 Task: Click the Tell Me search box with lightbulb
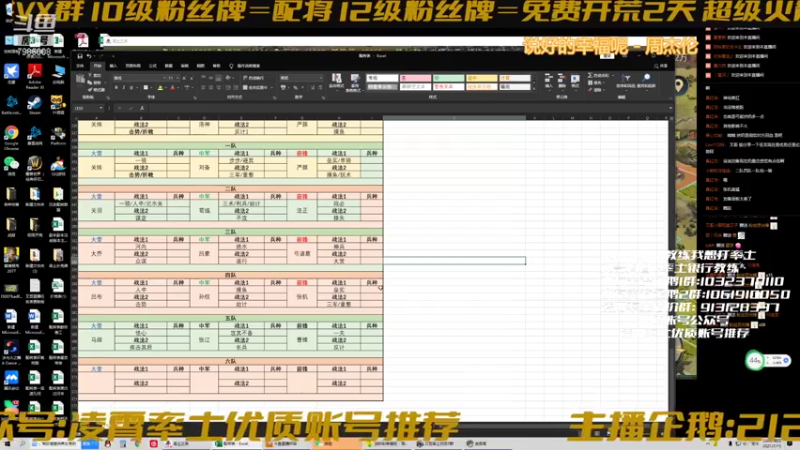(245, 66)
